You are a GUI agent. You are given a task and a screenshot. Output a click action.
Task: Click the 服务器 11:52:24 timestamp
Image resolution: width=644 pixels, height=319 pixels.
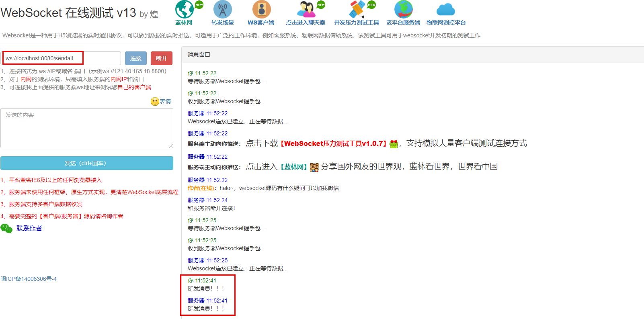pos(207,200)
